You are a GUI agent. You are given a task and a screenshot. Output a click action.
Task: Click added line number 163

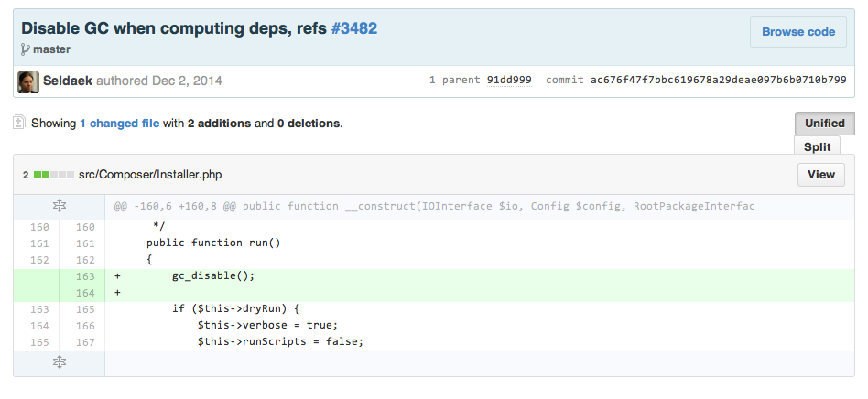pos(85,275)
